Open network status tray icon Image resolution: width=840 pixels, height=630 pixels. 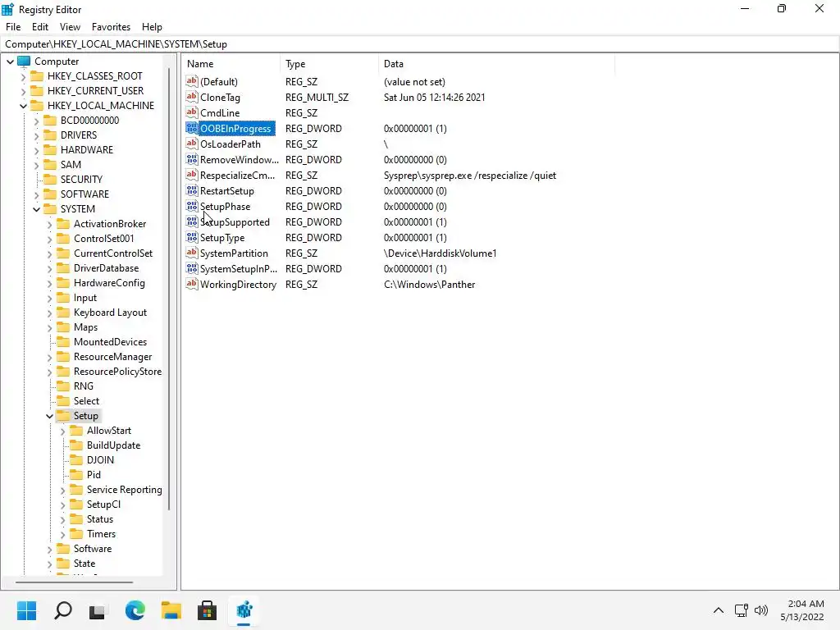click(741, 610)
